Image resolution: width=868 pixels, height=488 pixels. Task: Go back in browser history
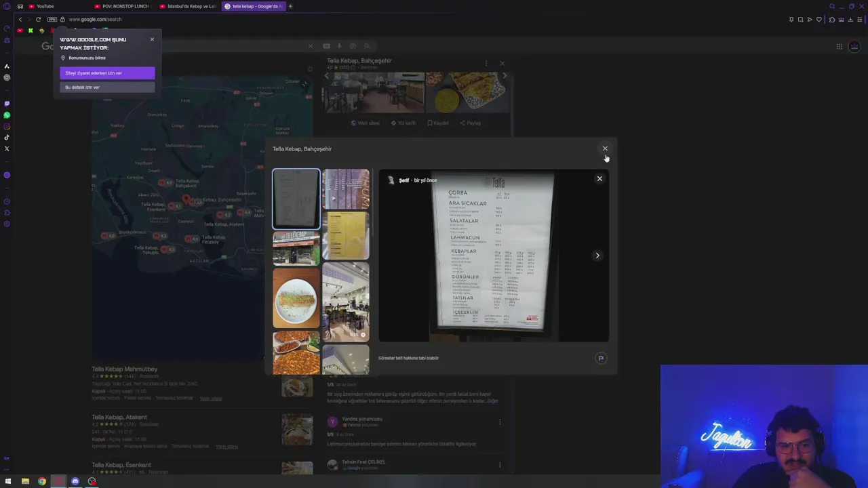tap(20, 19)
